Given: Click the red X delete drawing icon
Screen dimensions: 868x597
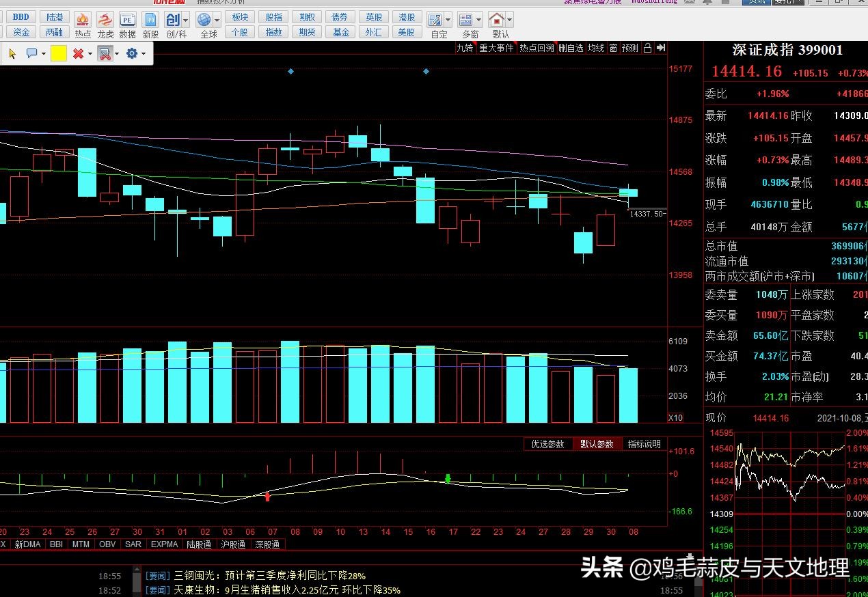Looking at the screenshot, I should coord(78,53).
